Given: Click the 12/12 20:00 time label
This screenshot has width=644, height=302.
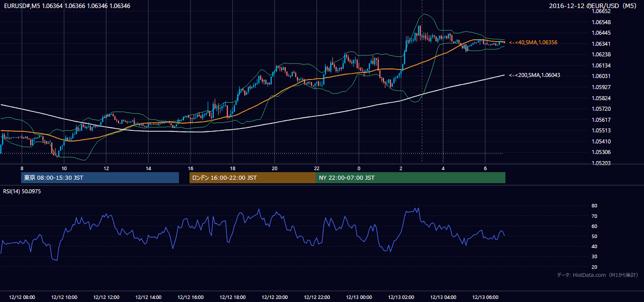Looking at the screenshot, I should tap(275, 297).
